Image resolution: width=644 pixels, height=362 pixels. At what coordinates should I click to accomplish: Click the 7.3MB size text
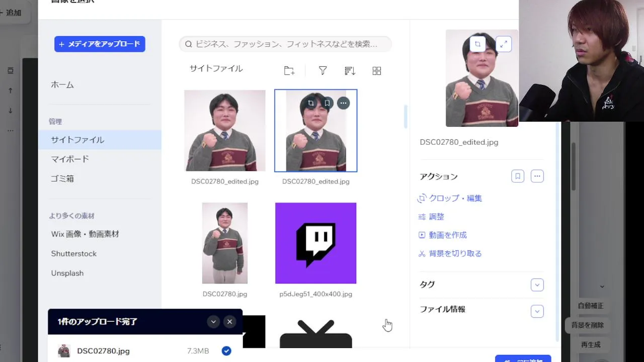point(198,351)
